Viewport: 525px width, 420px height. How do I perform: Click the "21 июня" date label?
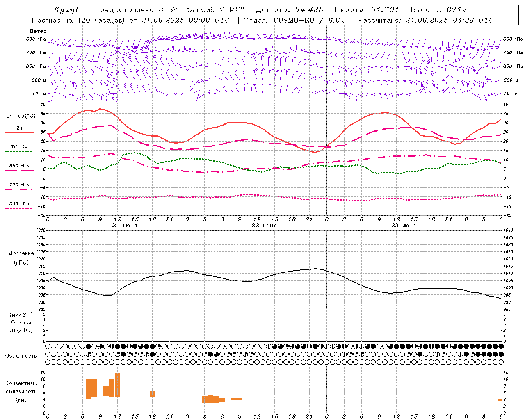point(125,226)
